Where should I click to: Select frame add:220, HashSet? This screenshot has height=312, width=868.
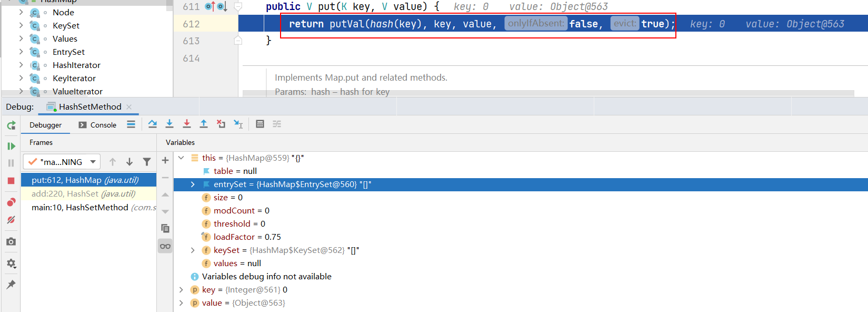pyautogui.click(x=88, y=194)
